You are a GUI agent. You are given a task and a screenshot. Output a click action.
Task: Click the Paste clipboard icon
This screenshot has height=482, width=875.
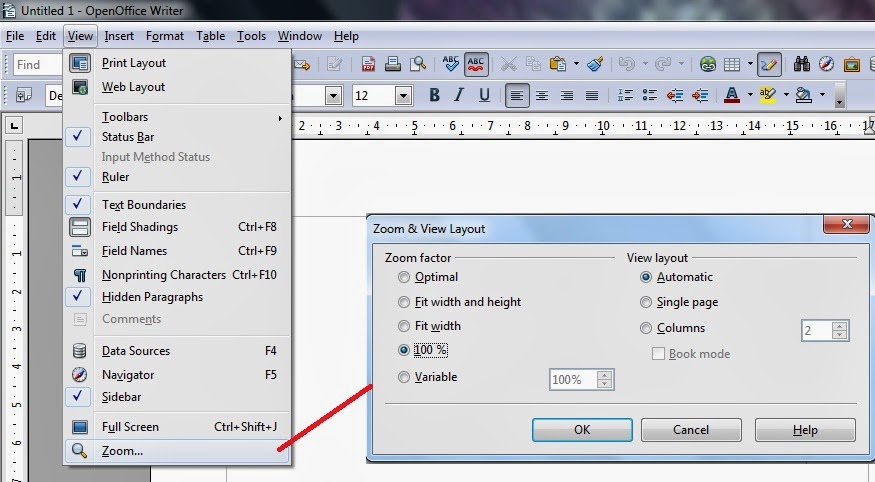(x=557, y=64)
